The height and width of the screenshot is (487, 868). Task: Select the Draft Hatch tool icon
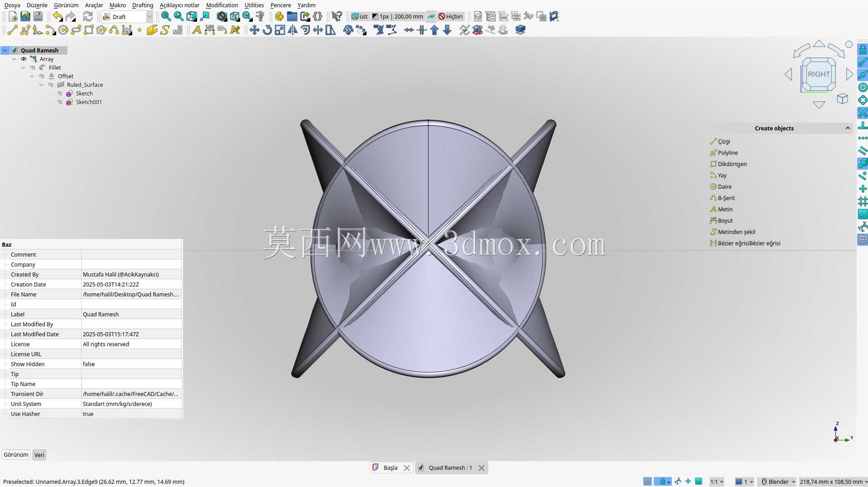[178, 30]
